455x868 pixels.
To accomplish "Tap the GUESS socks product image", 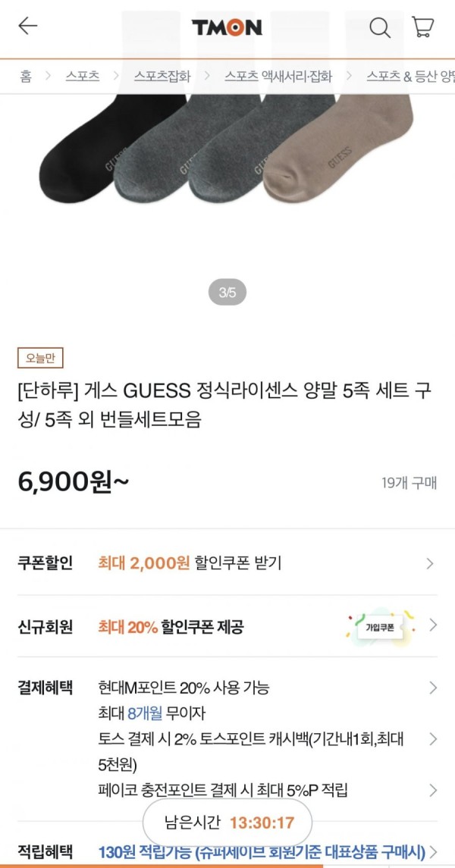I will pos(227,148).
